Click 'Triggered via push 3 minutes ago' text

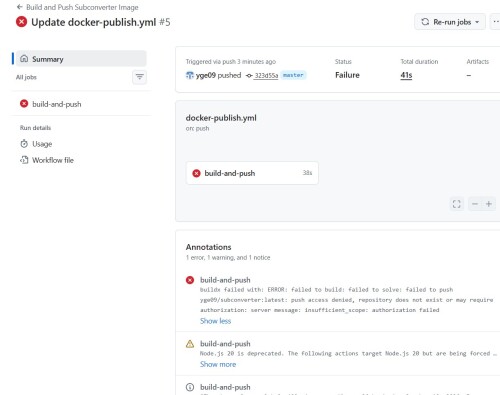(231, 62)
